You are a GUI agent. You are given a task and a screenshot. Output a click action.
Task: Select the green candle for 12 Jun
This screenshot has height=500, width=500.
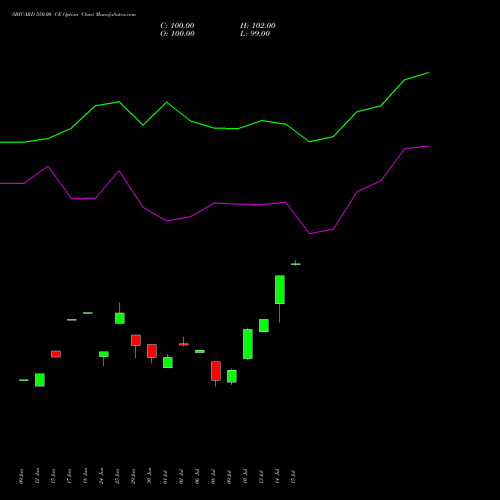(40, 380)
